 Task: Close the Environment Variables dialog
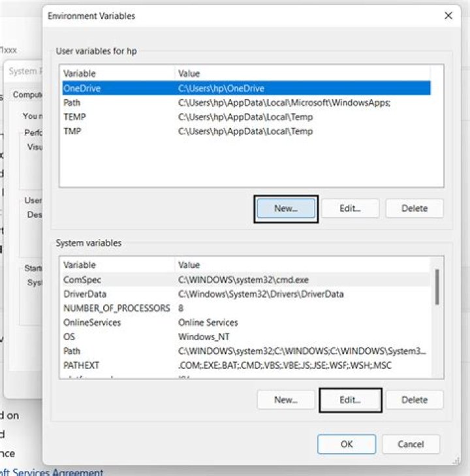coord(448,16)
